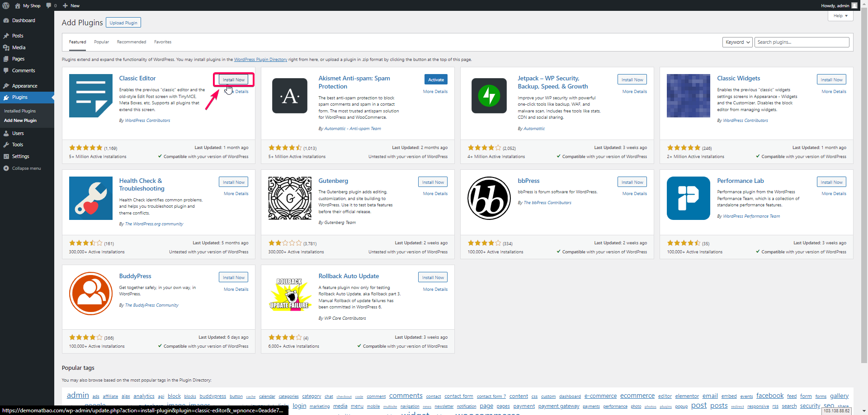The height and width of the screenshot is (415, 868).
Task: Install the Classic Widgets plugin
Action: [x=831, y=79]
